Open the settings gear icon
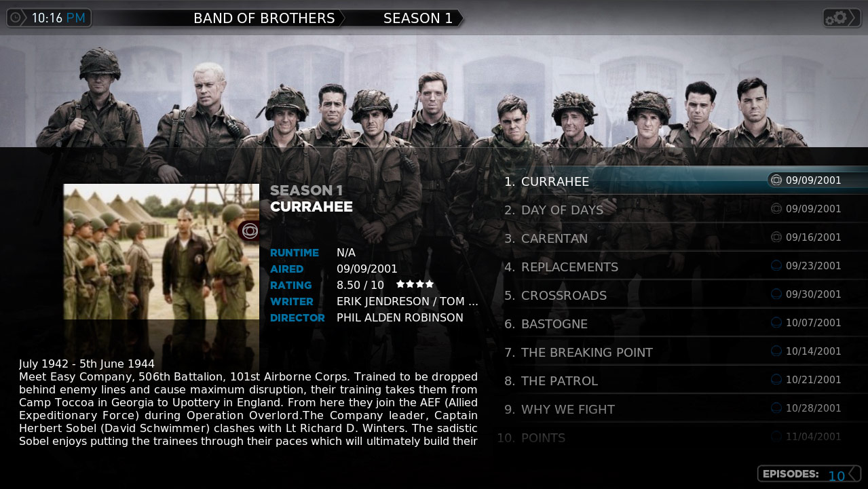868x489 pixels. 842,18
